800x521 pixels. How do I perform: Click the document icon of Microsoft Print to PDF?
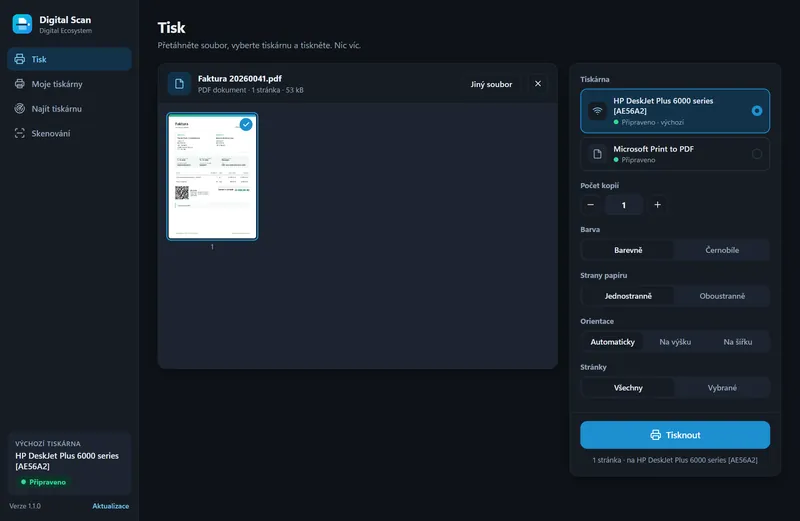tap(597, 154)
